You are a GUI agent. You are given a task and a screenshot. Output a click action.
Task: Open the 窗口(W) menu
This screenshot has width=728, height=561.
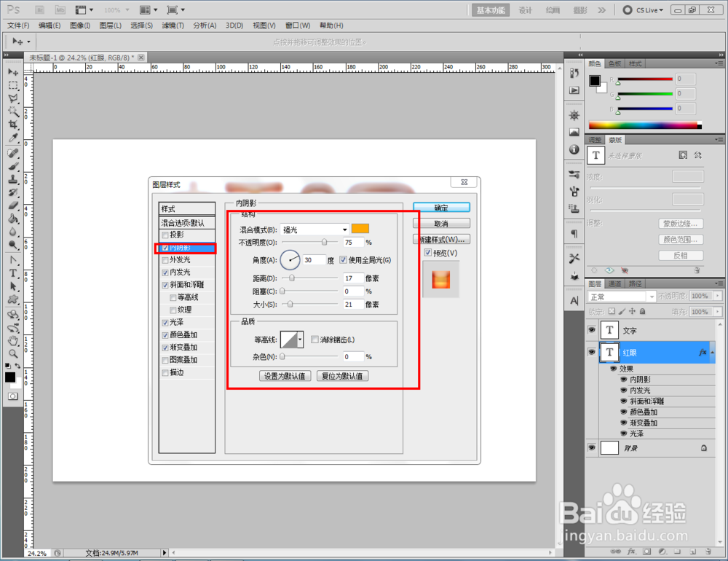[298, 25]
